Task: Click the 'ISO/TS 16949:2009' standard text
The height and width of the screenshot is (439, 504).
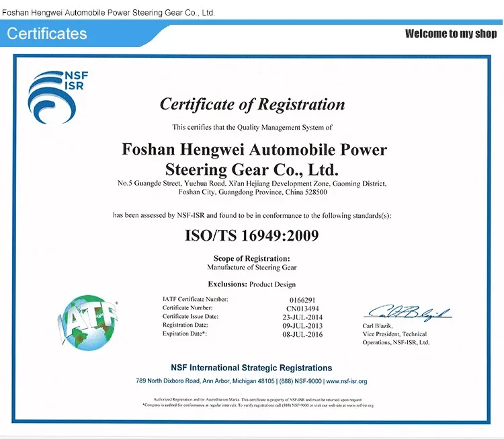Action: click(x=252, y=235)
